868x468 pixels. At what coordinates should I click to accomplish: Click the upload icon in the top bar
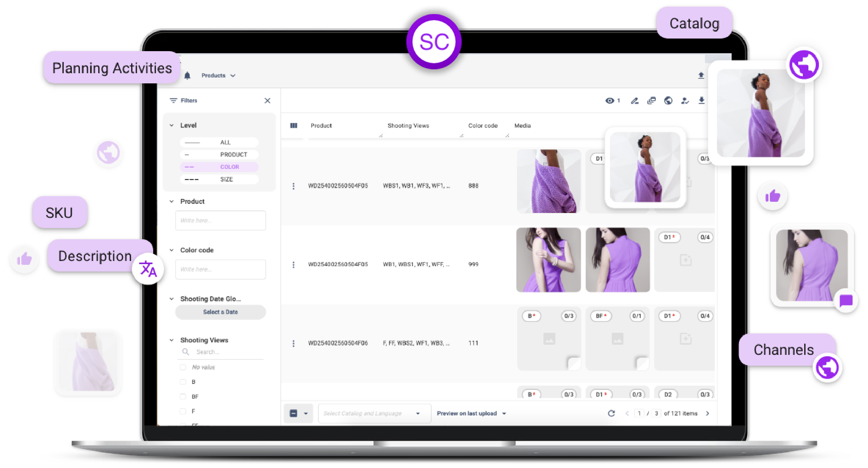[x=701, y=75]
